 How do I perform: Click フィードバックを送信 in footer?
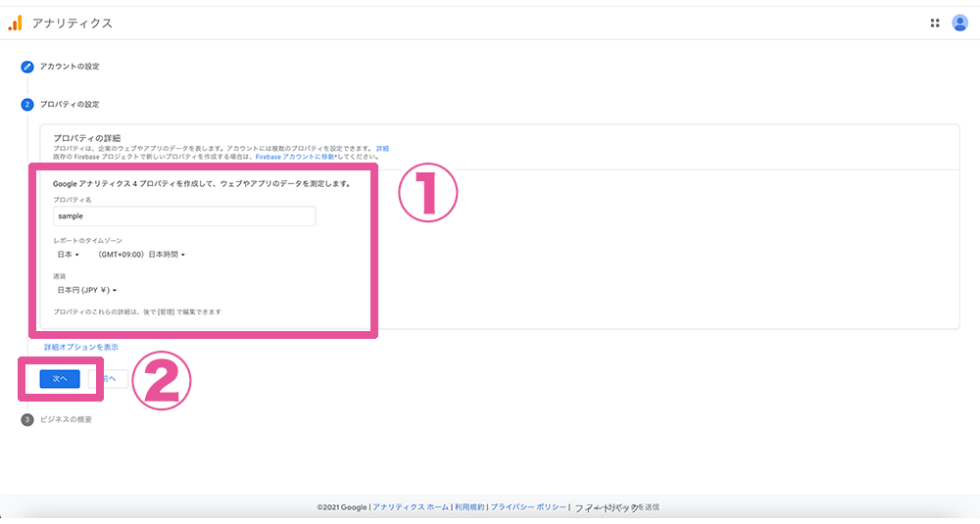point(616,507)
